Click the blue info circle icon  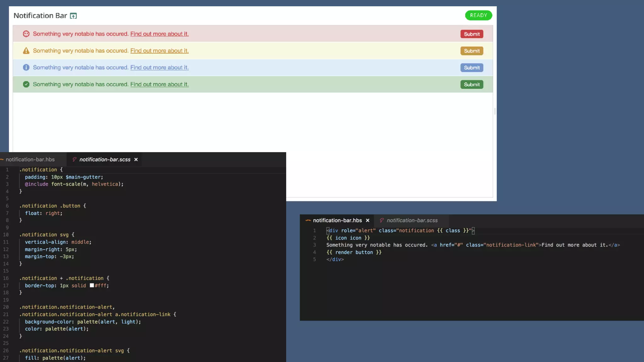coord(26,68)
